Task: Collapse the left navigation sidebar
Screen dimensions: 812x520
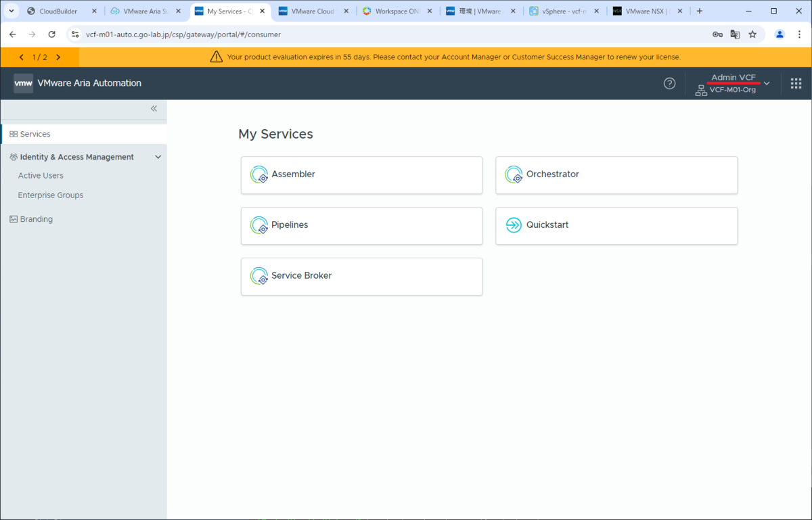Action: point(154,109)
